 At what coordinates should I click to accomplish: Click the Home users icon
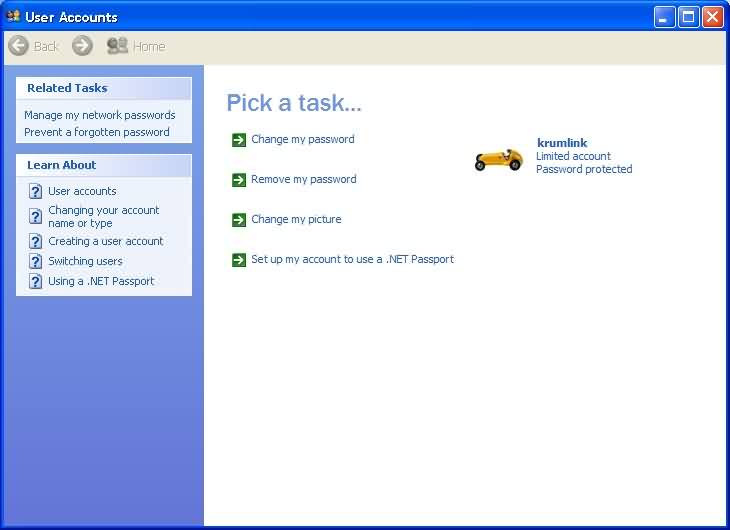pos(117,46)
